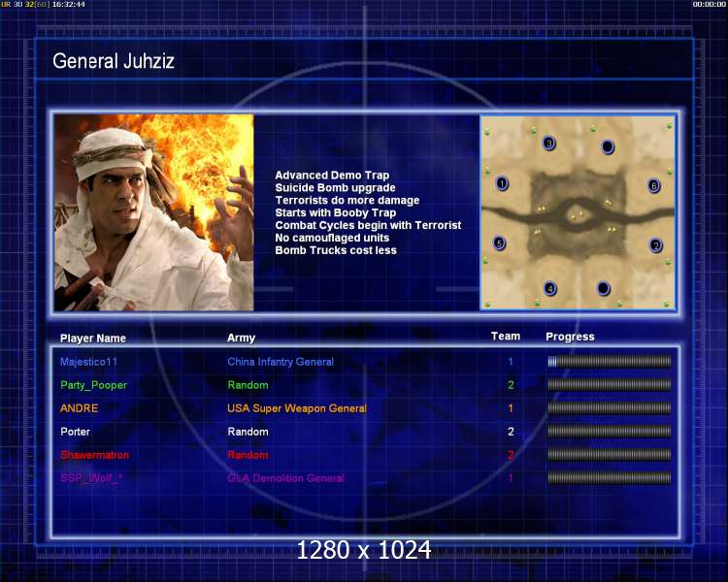The width and height of the screenshot is (728, 582).
Task: Click the Team column header
Action: coord(506,336)
